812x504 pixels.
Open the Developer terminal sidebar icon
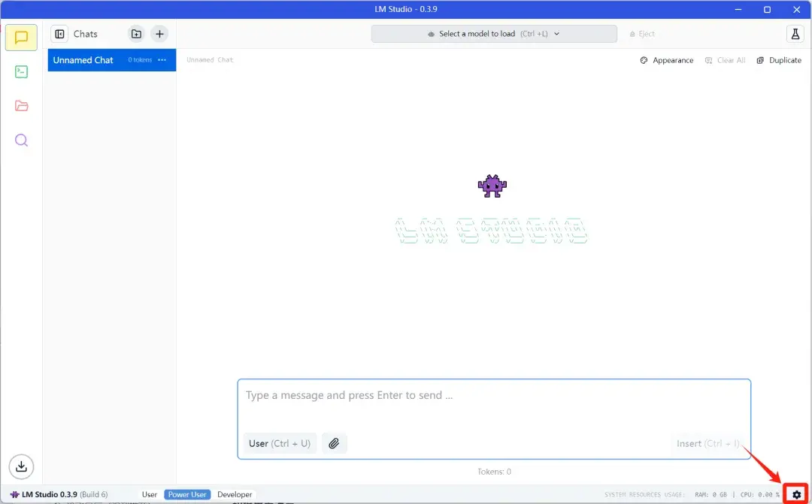coord(21,71)
